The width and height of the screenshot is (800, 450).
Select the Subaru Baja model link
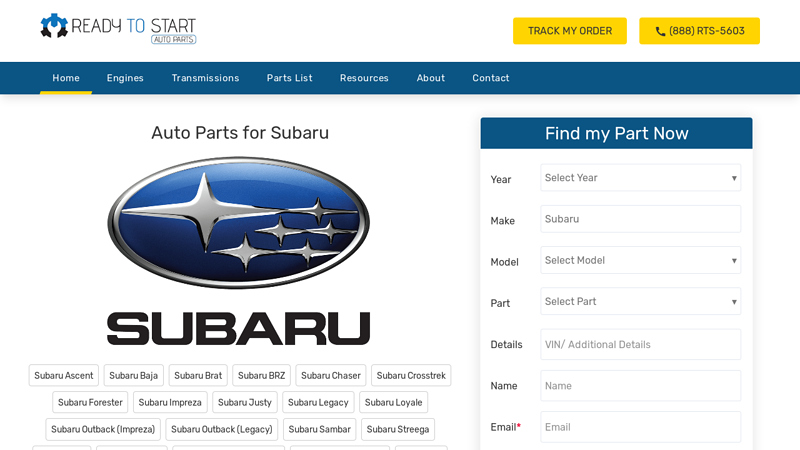(134, 376)
